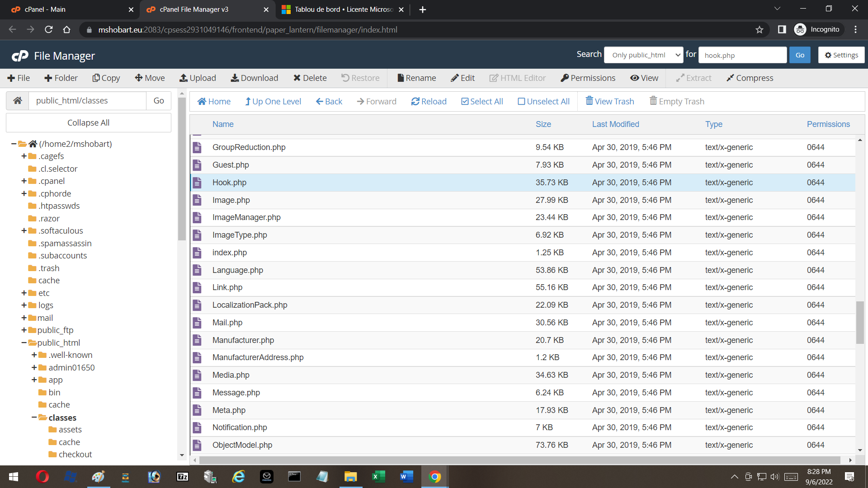Open Excel from the taskbar

coord(378,477)
